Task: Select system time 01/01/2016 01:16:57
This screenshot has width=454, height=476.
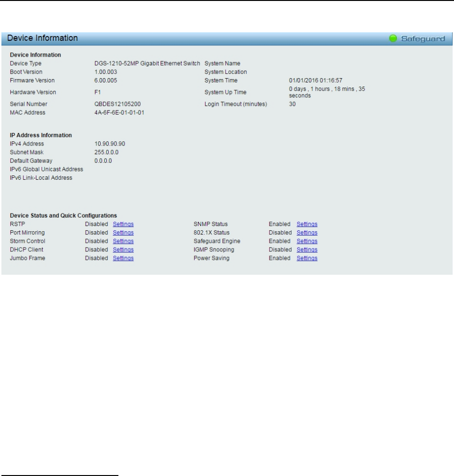Action: click(x=315, y=81)
